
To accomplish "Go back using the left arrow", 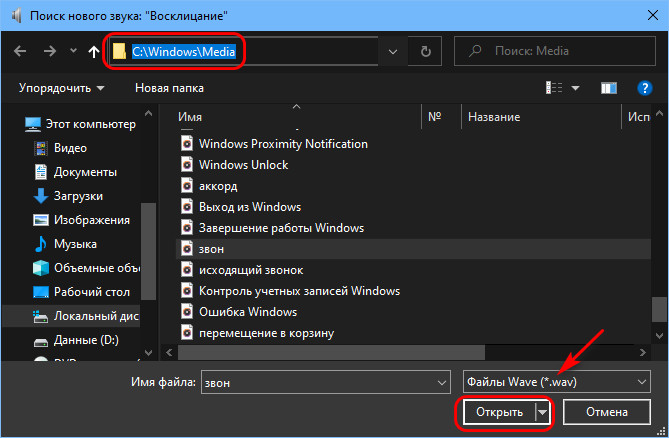I will (20, 52).
